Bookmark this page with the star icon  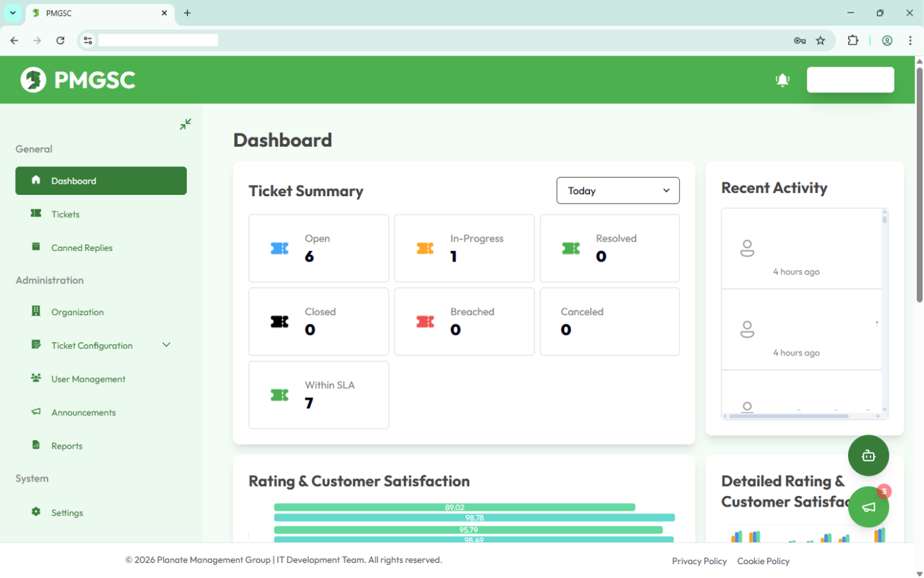tap(820, 40)
